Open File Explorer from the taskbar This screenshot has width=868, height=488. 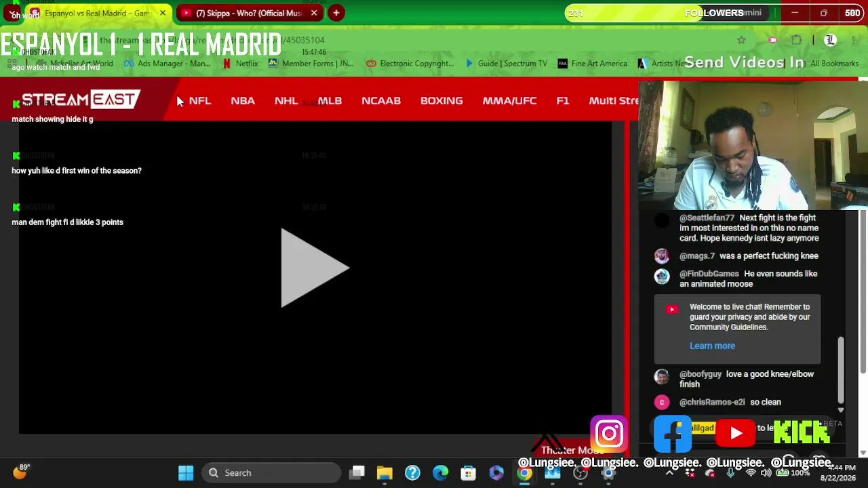pyautogui.click(x=384, y=472)
